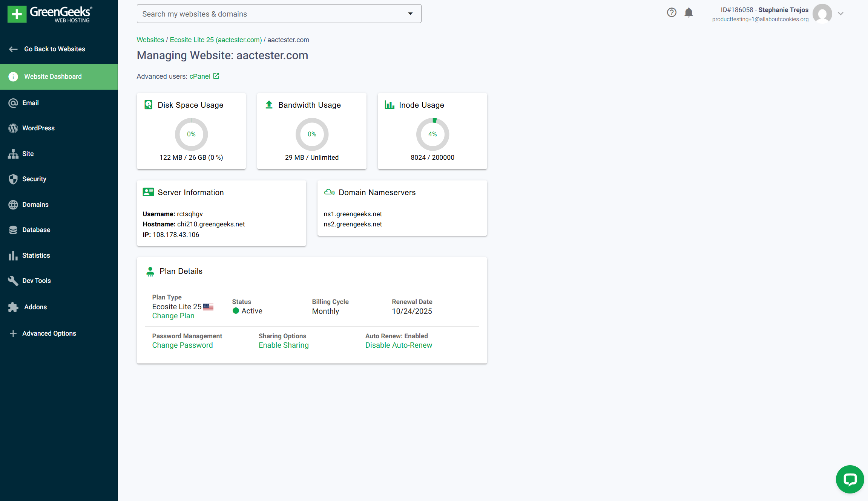Expand the account menu chevron
Image resolution: width=868 pixels, height=501 pixels.
[x=840, y=14]
